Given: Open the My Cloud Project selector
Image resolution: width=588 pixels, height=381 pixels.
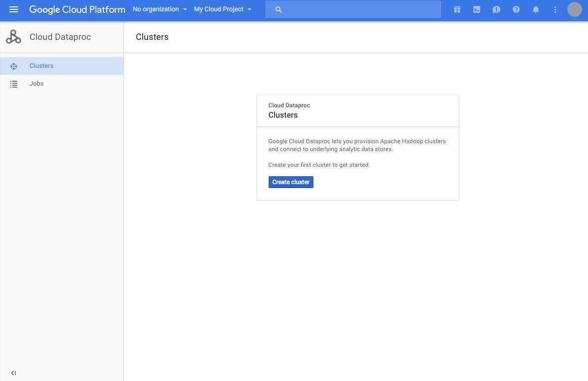Looking at the screenshot, I should pos(223,9).
